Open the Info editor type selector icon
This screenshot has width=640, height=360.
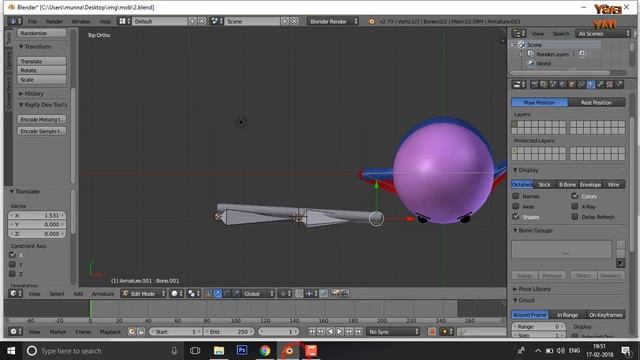click(x=15, y=21)
